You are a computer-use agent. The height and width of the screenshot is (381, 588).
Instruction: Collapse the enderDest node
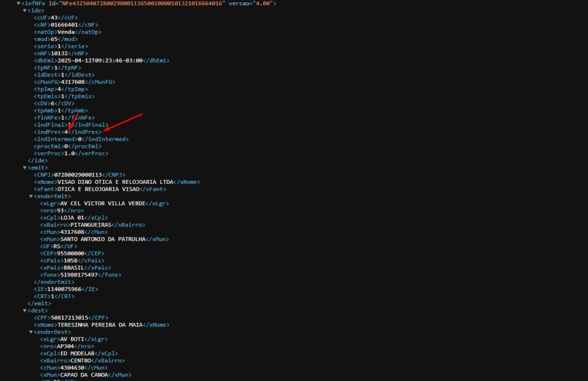(31, 332)
